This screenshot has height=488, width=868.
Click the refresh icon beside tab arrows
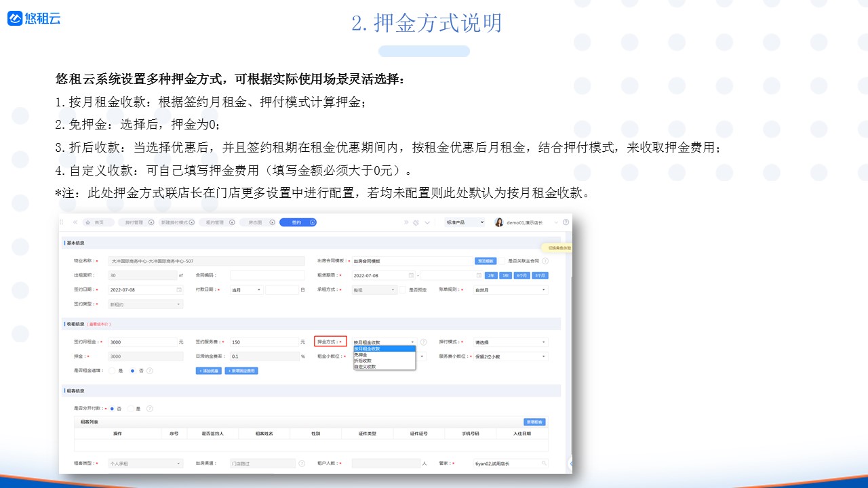(416, 222)
